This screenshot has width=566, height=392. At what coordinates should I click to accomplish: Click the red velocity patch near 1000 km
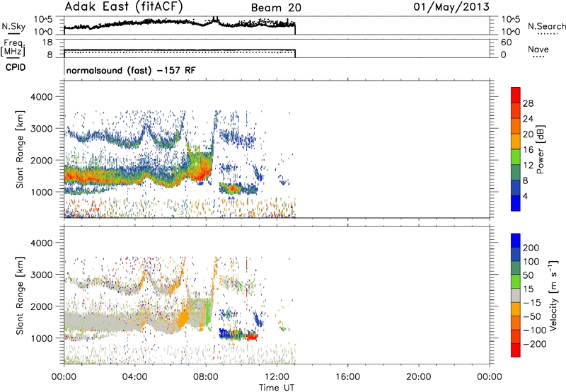tap(252, 338)
